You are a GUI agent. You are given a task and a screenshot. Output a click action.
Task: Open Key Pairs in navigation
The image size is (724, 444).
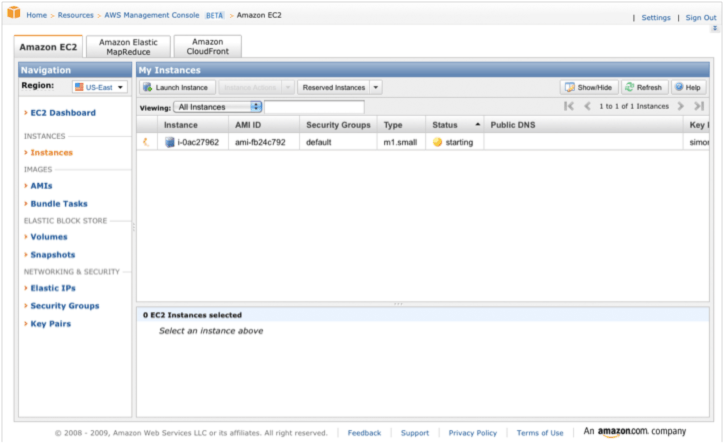[x=50, y=324]
